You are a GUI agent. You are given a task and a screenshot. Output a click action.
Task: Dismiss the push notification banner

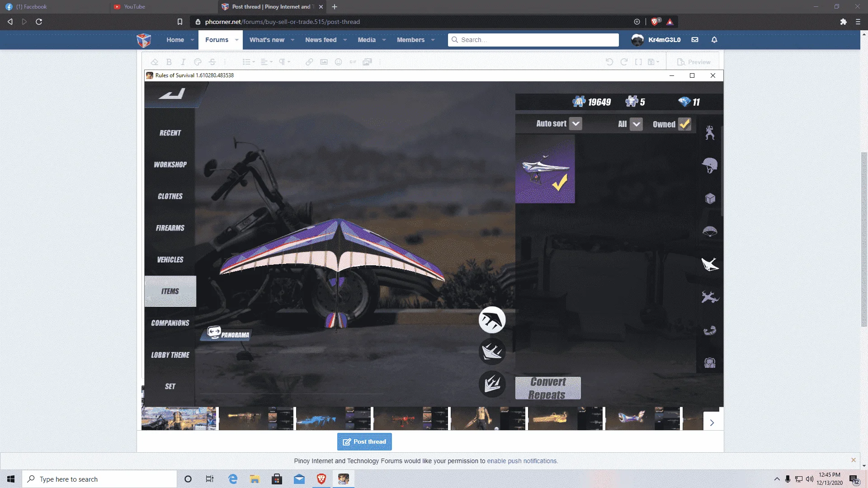point(854,460)
